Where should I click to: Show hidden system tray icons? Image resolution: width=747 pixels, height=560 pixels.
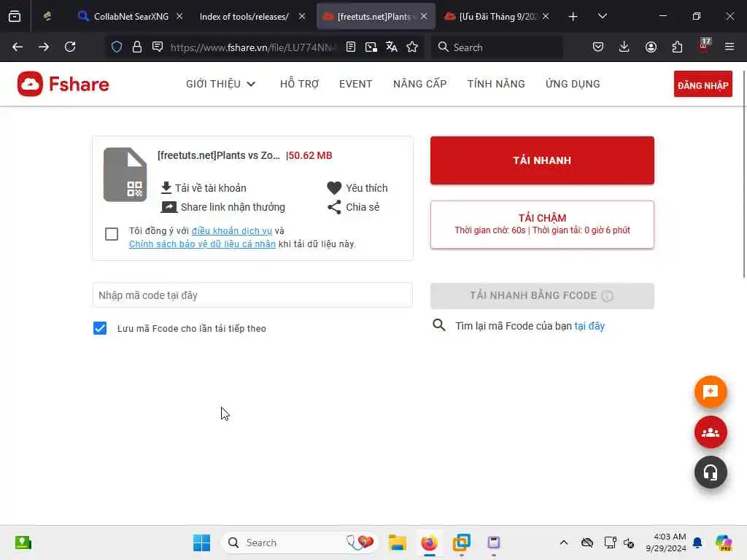coord(564,542)
